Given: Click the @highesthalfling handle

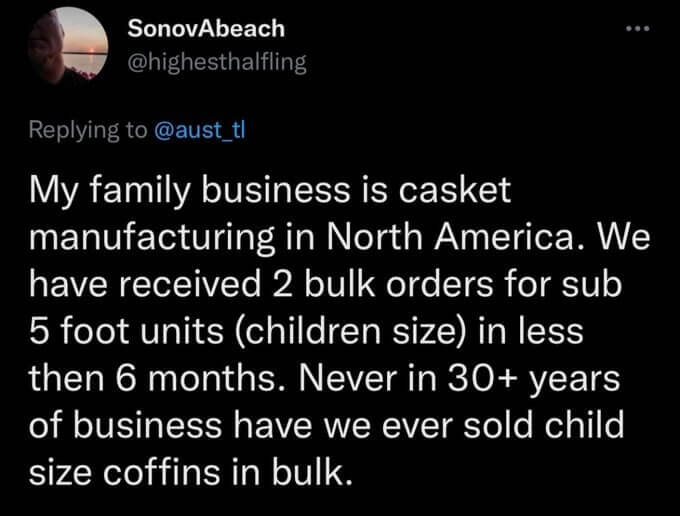Looking at the screenshot, I should pos(217,62).
